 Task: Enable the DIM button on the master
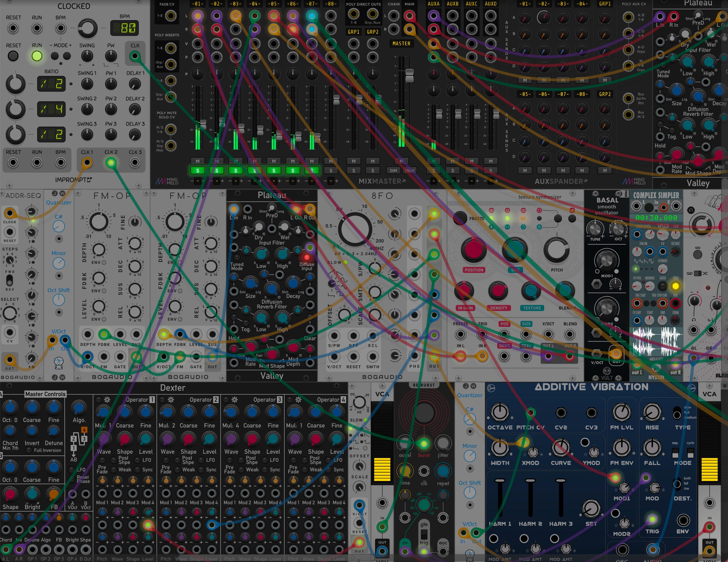[394, 171]
